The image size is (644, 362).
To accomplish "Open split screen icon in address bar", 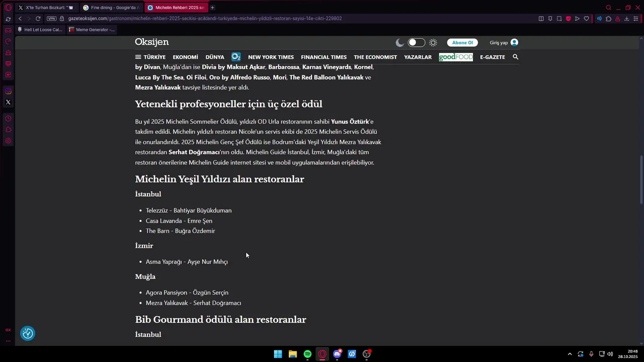I will [541, 19].
